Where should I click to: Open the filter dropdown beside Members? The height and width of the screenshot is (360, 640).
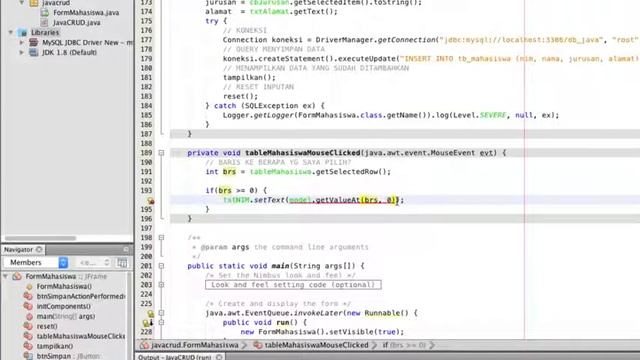(x=95, y=262)
